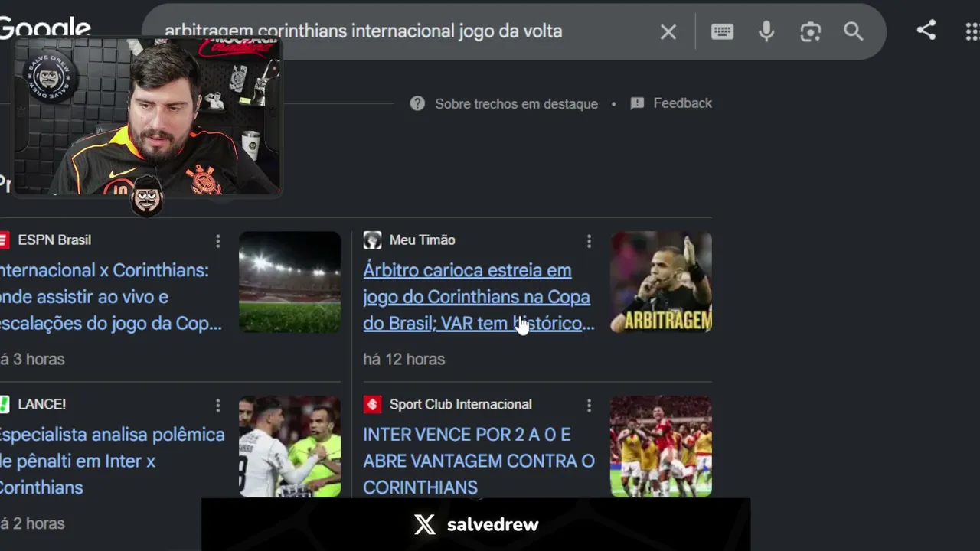This screenshot has width=980, height=551.
Task: Click the Feedback flag icon
Action: (x=637, y=103)
